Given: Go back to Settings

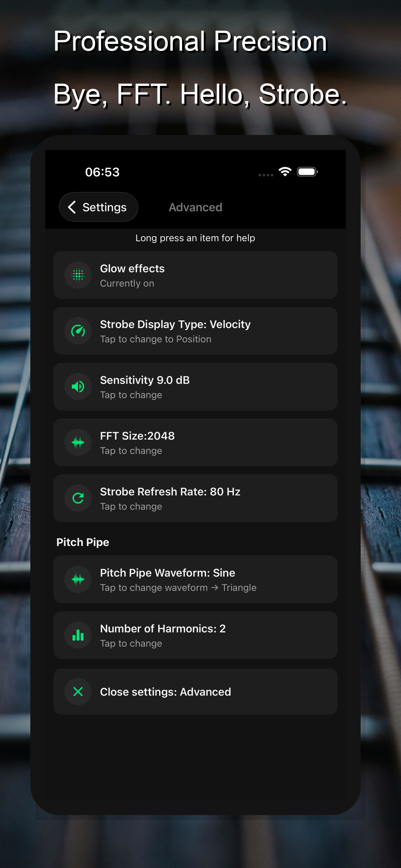Looking at the screenshot, I should point(98,207).
